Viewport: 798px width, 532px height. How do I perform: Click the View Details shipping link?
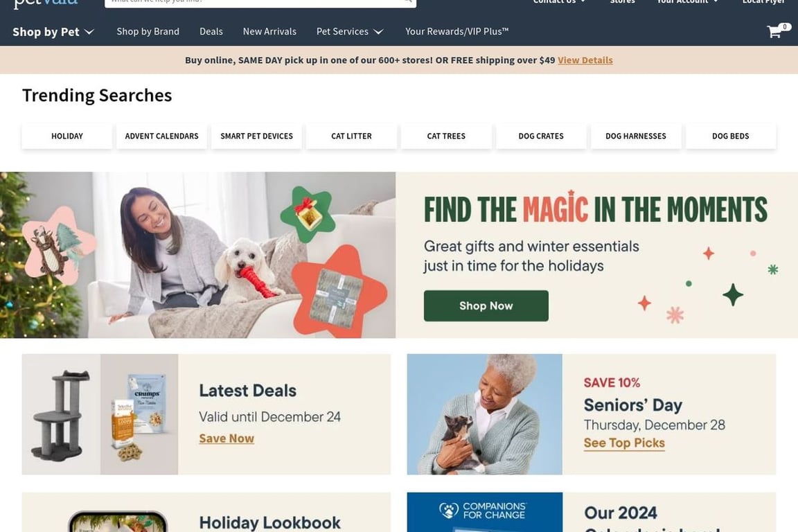tap(585, 60)
